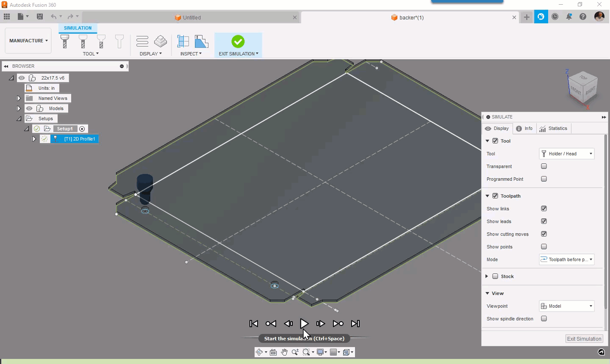
Task: Click the Exit Simulation button at panel bottom
Action: tap(584, 339)
